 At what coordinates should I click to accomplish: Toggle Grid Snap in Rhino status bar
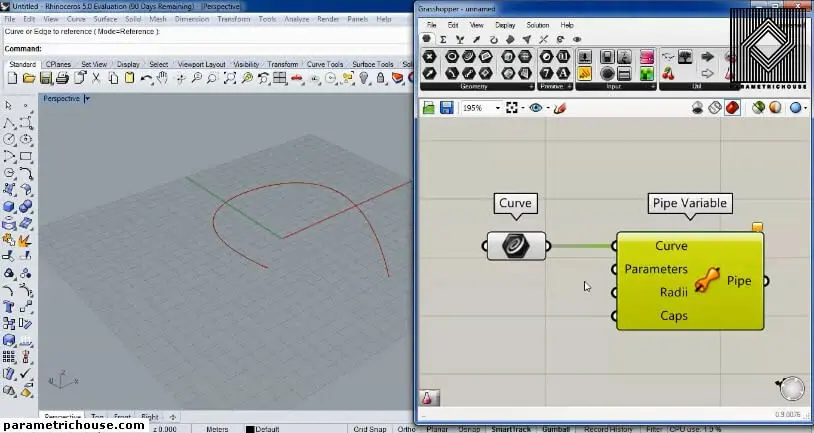coord(370,428)
